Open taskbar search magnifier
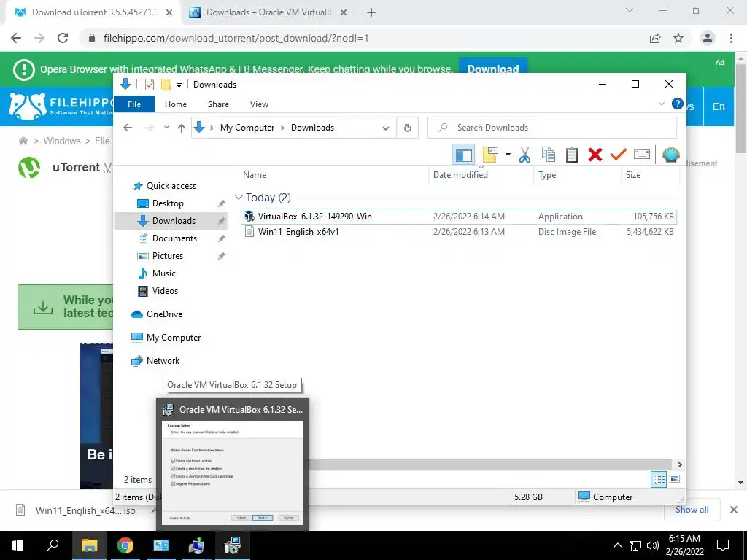 (x=53, y=545)
